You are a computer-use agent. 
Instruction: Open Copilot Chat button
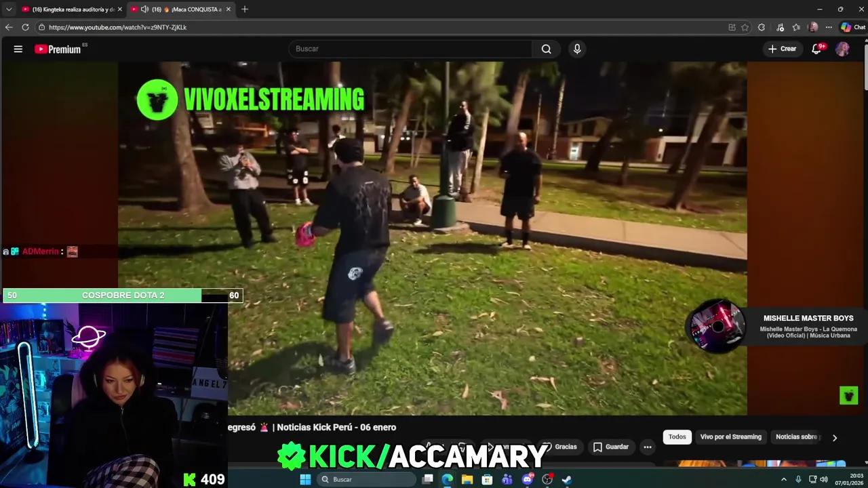(853, 27)
